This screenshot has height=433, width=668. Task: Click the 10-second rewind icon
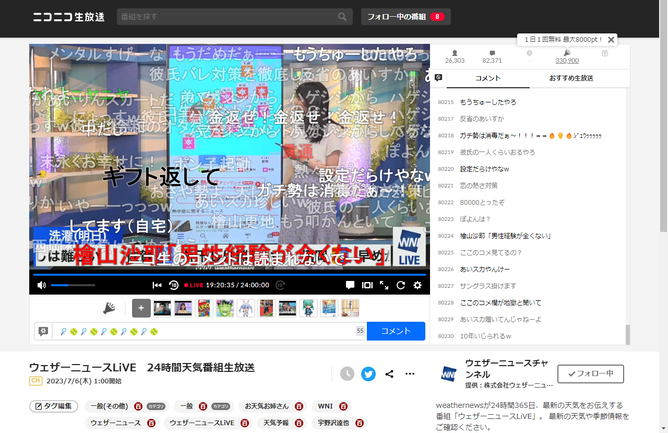[173, 285]
